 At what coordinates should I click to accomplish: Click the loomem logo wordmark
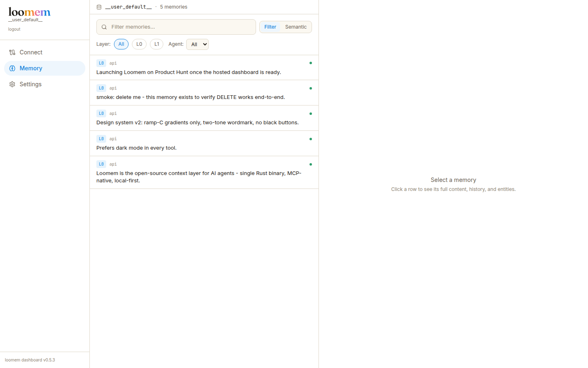pos(29,12)
